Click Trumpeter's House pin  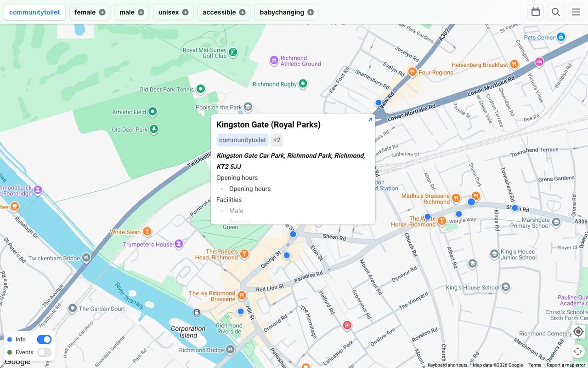pos(179,244)
